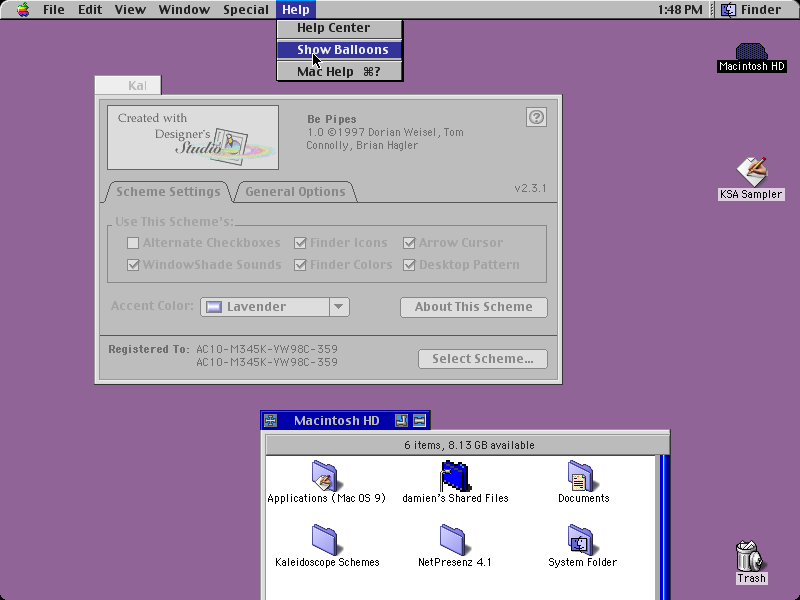
Task: Select the System Folder icon
Action: click(582, 546)
